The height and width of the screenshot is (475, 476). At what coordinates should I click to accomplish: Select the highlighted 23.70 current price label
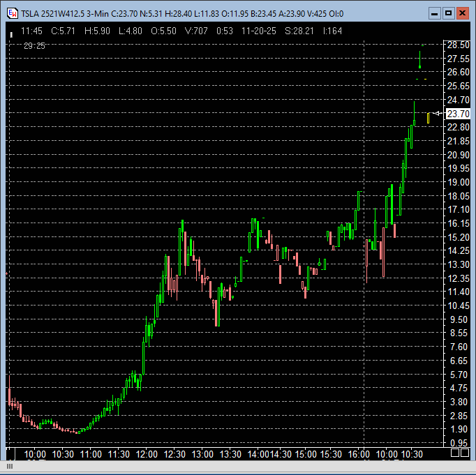[x=458, y=114]
